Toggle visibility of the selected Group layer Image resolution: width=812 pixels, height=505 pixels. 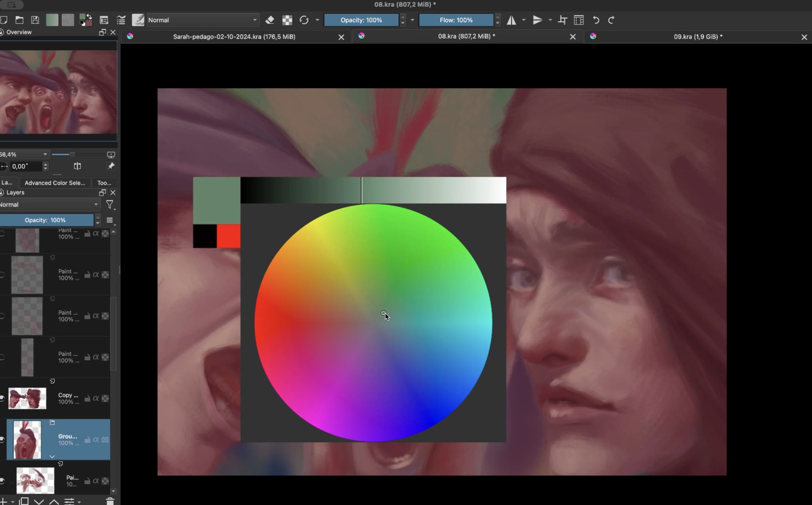tap(2, 439)
